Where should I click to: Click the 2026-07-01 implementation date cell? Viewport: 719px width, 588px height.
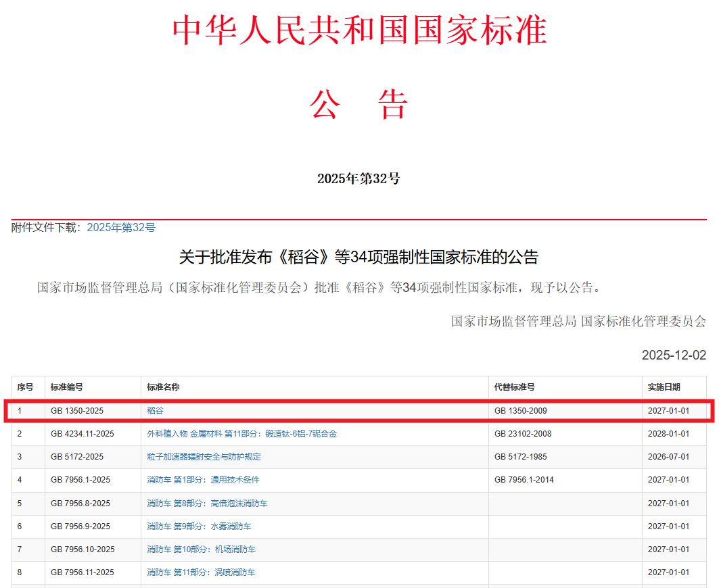click(x=668, y=457)
